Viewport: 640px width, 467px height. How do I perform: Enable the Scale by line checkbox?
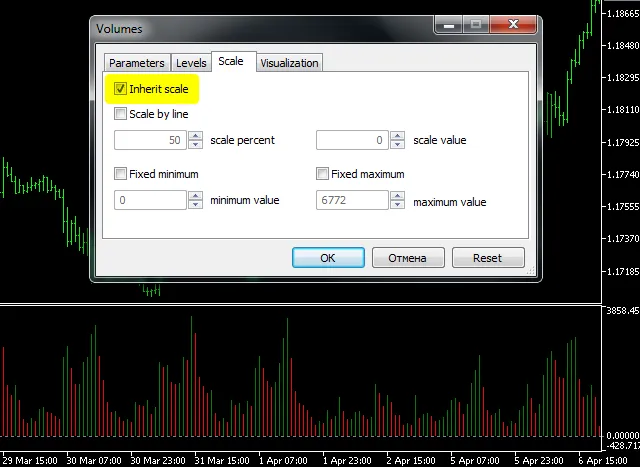(x=121, y=114)
